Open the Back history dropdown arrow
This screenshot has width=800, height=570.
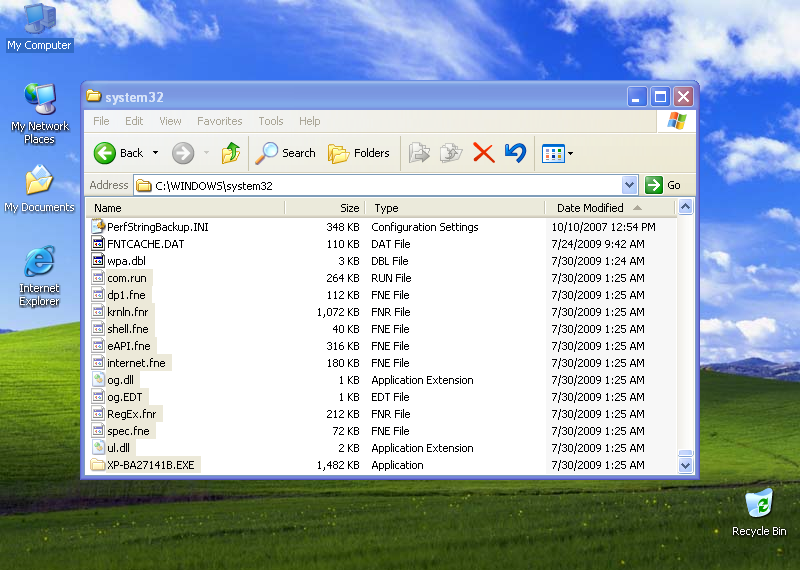(x=156, y=153)
